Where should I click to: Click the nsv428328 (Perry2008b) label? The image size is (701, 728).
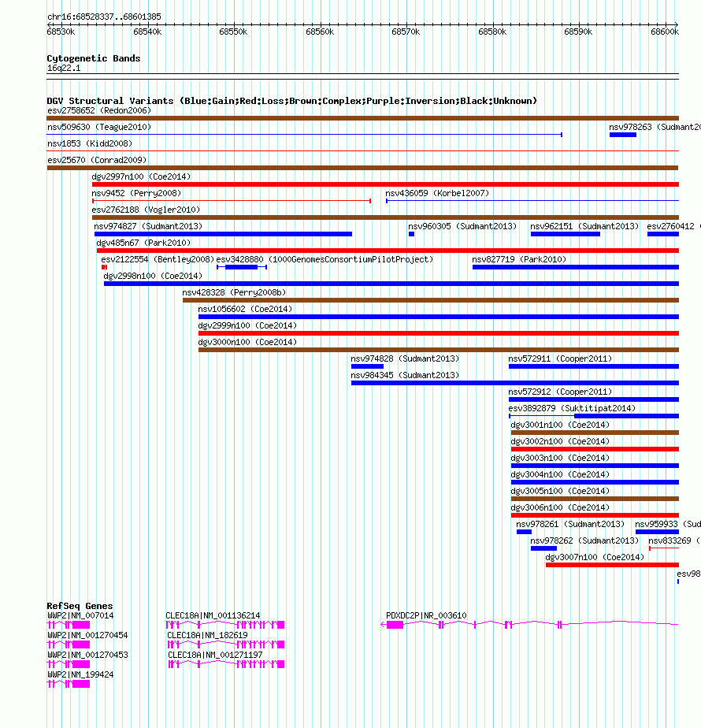tap(234, 292)
